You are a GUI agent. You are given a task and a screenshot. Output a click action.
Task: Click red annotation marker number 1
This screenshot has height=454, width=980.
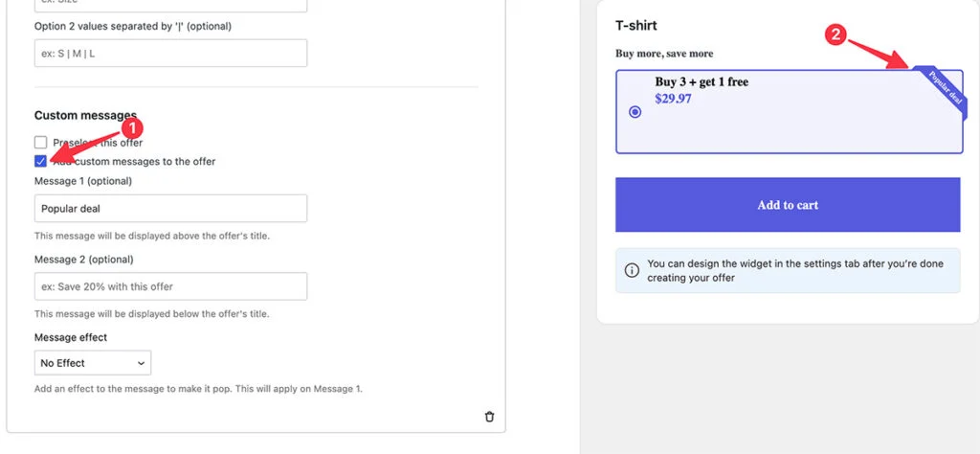click(x=132, y=128)
